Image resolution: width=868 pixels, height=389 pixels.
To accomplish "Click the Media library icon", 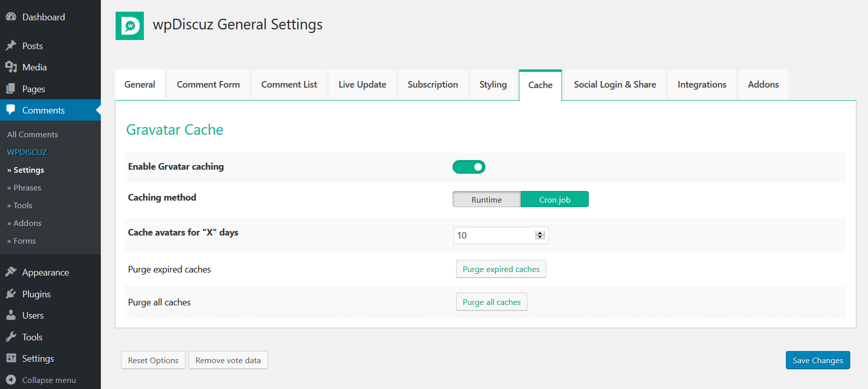I will [x=11, y=67].
